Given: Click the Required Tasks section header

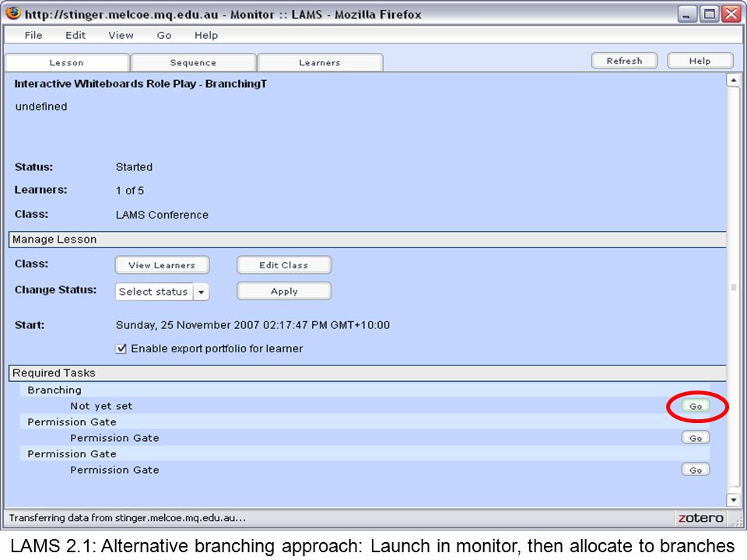Looking at the screenshot, I should click(367, 373).
